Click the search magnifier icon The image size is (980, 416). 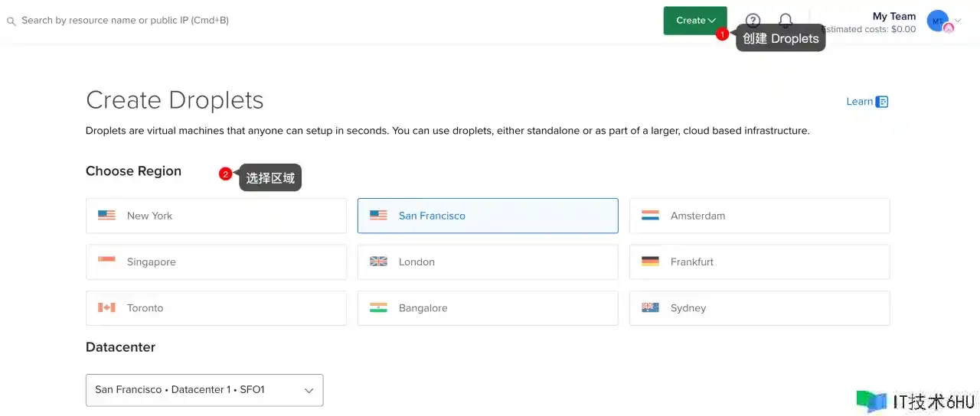coord(11,21)
